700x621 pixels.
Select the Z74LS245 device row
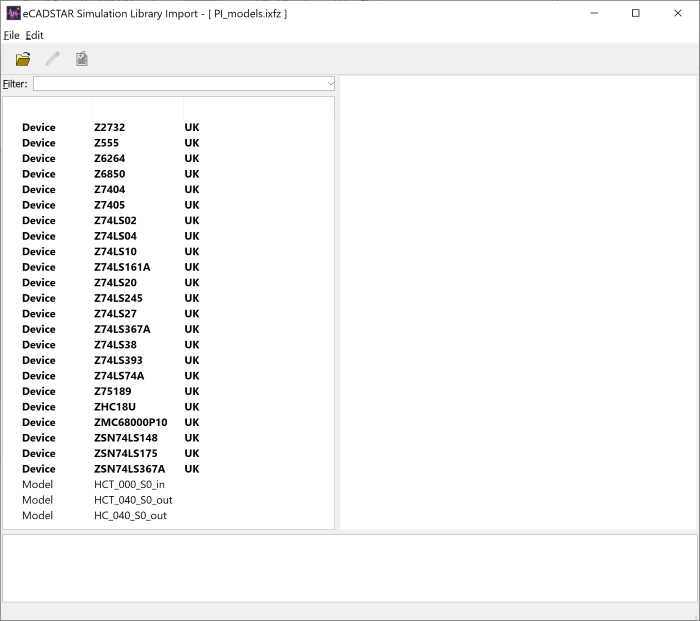tap(169, 298)
